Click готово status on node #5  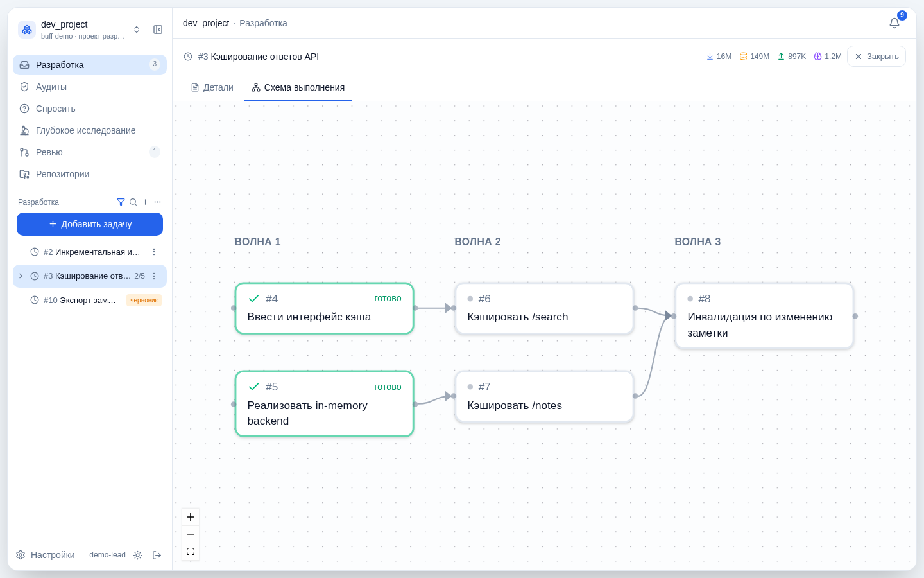[x=388, y=387]
